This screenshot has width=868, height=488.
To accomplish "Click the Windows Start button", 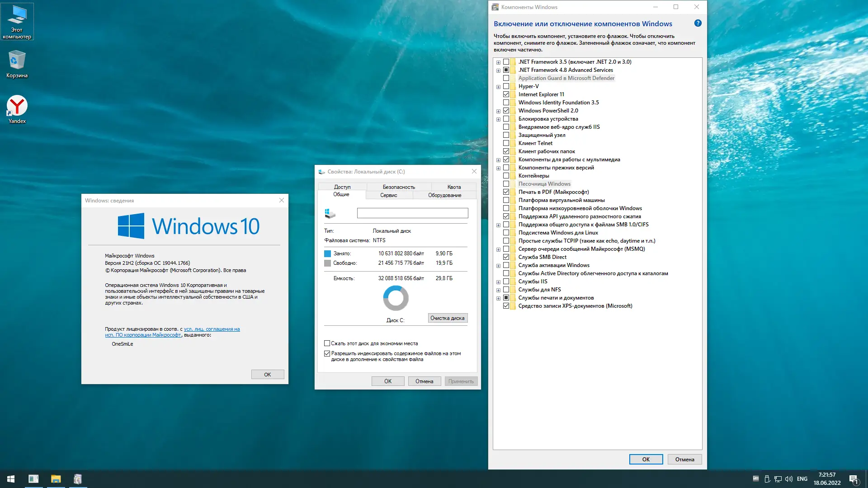I will click(x=11, y=479).
